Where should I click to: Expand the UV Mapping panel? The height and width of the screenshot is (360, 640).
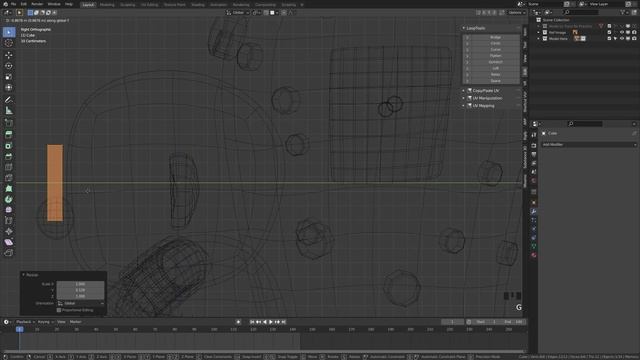463,106
